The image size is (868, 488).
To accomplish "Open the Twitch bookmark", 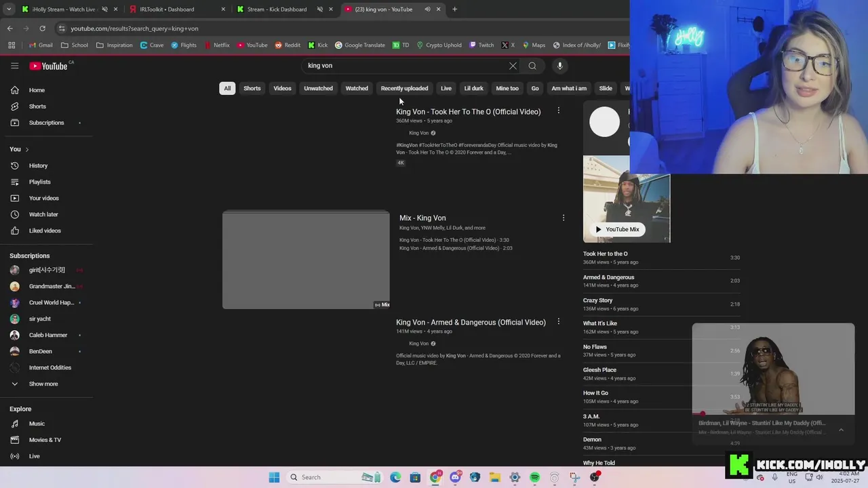I will tap(481, 45).
